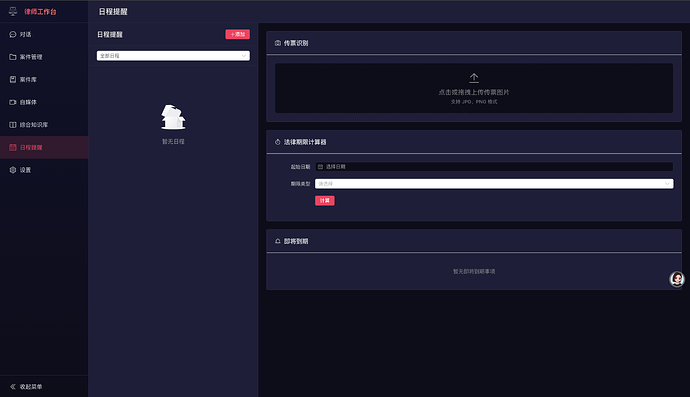Click the 期限类型 label
The width and height of the screenshot is (690, 397).
tap(301, 184)
